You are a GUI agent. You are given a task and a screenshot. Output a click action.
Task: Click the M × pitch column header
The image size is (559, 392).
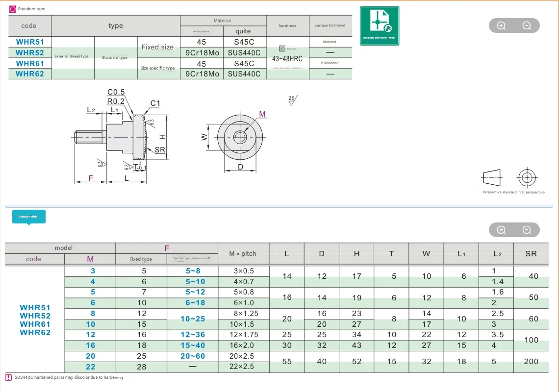[x=243, y=253]
